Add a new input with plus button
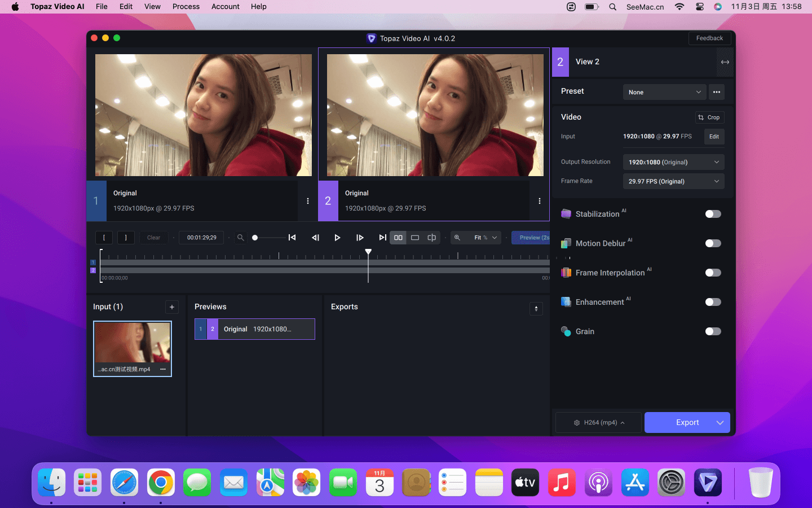This screenshot has height=508, width=812. pyautogui.click(x=172, y=307)
